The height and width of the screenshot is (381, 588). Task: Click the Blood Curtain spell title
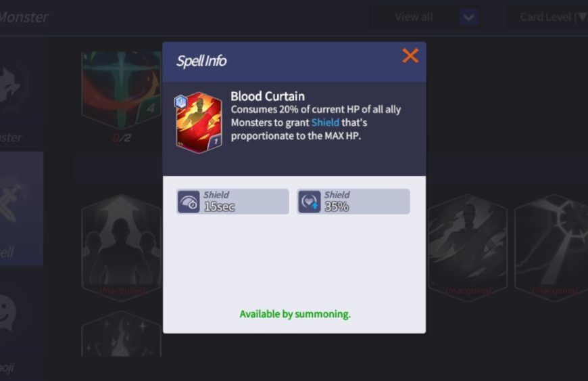tap(268, 96)
